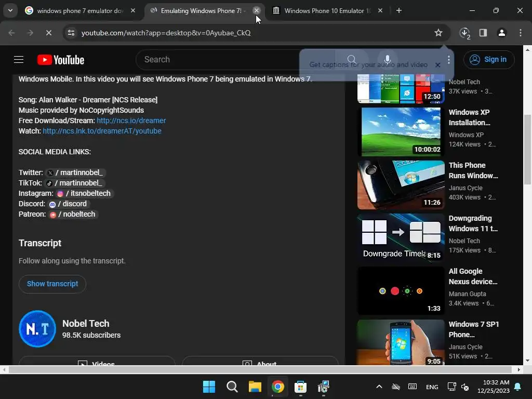
Task: Open the Twitter martinnobel_ link
Action: click(x=75, y=172)
